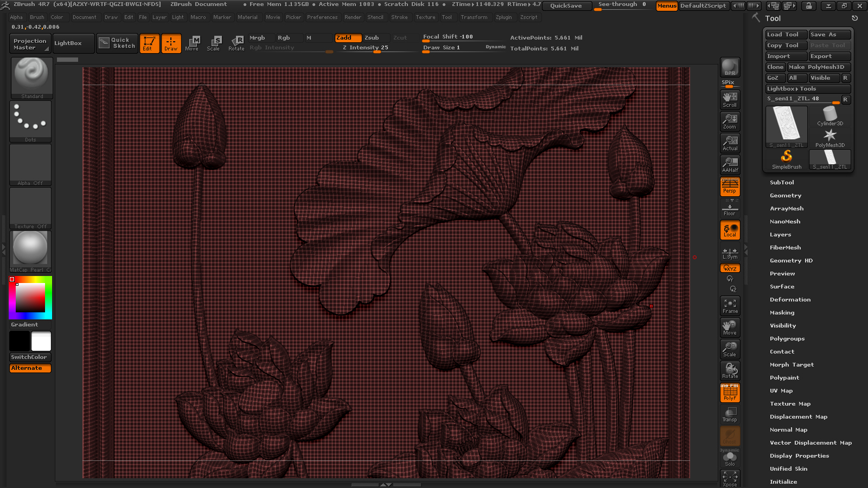This screenshot has height=488, width=868.
Task: Click the Load Tool button
Action: tap(786, 35)
